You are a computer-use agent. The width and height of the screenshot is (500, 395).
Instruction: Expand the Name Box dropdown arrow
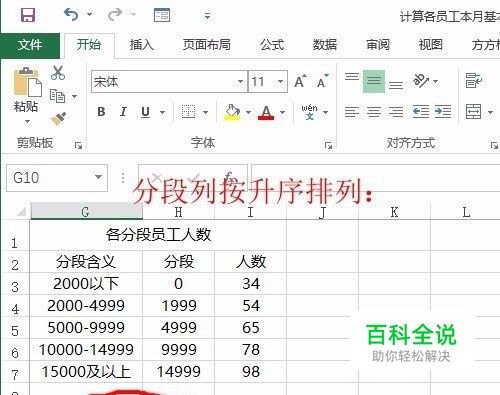98,177
